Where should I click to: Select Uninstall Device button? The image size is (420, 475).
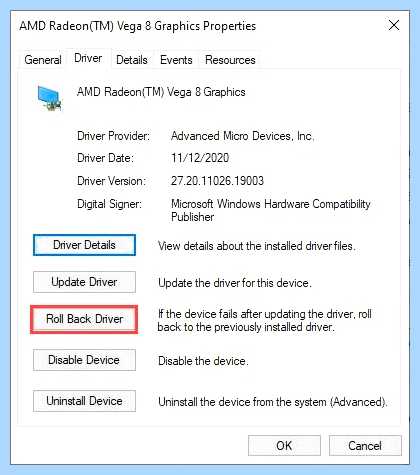pyautogui.click(x=84, y=401)
